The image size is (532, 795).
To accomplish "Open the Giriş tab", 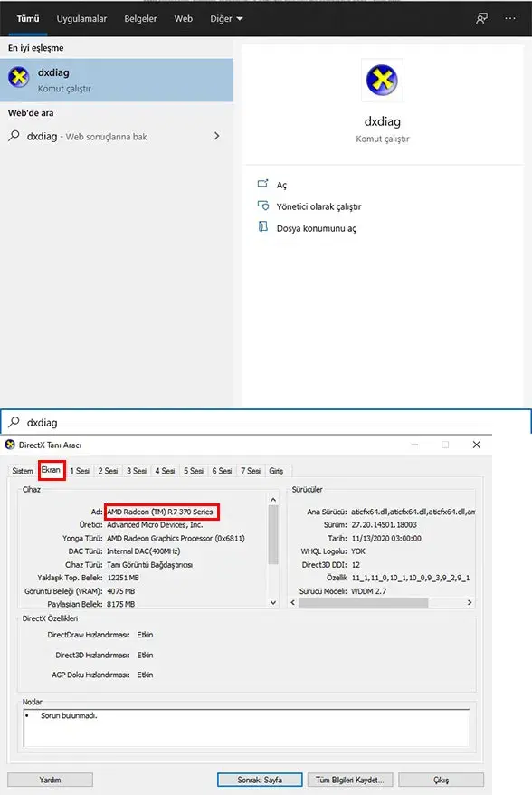I will pos(276,471).
